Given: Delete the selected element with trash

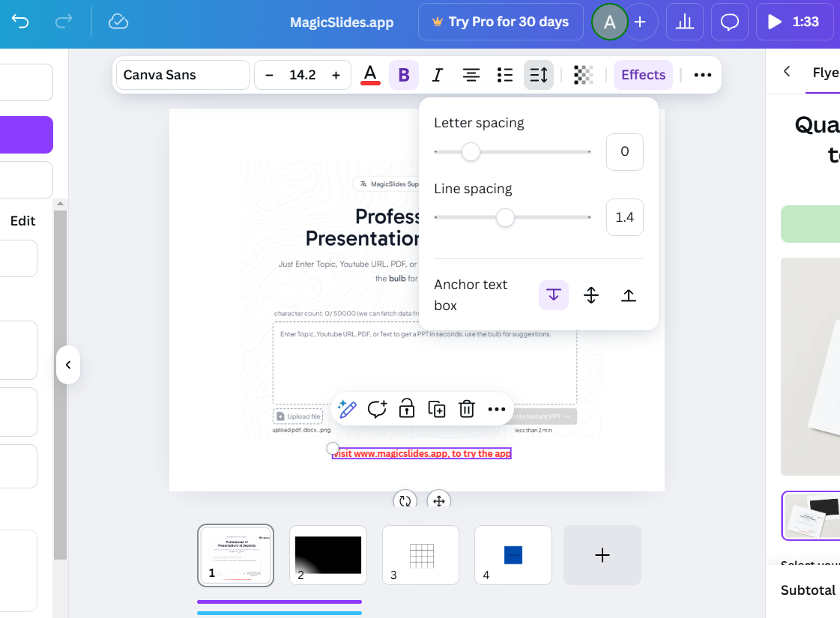Looking at the screenshot, I should (x=467, y=409).
